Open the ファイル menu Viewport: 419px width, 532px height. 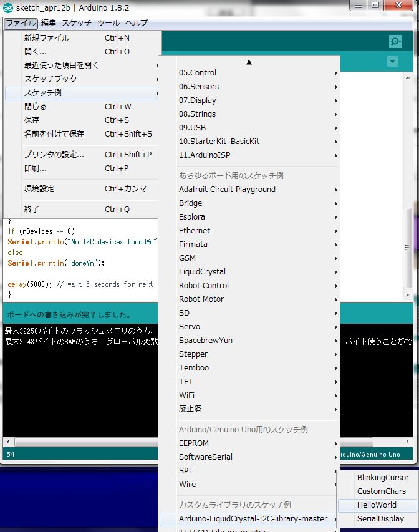[x=21, y=23]
